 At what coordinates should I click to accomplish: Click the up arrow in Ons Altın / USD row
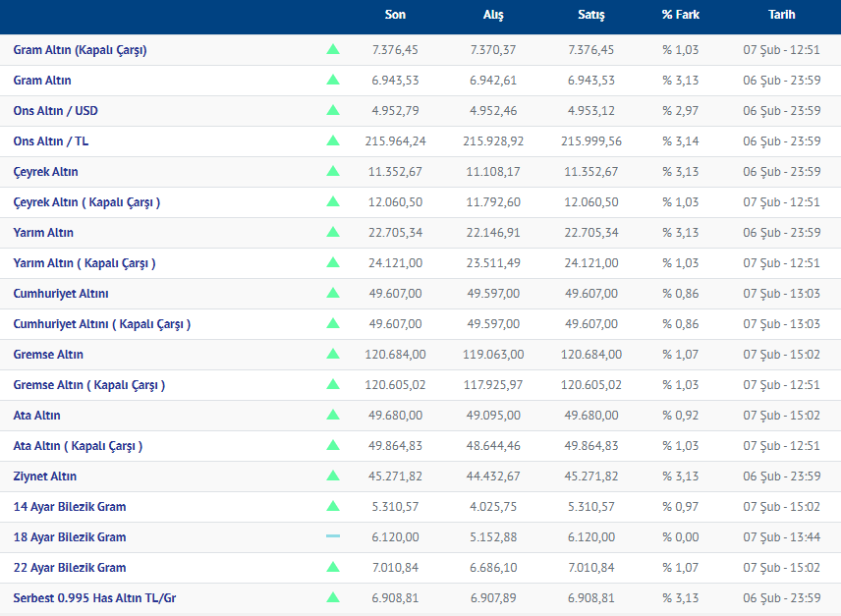pos(333,110)
